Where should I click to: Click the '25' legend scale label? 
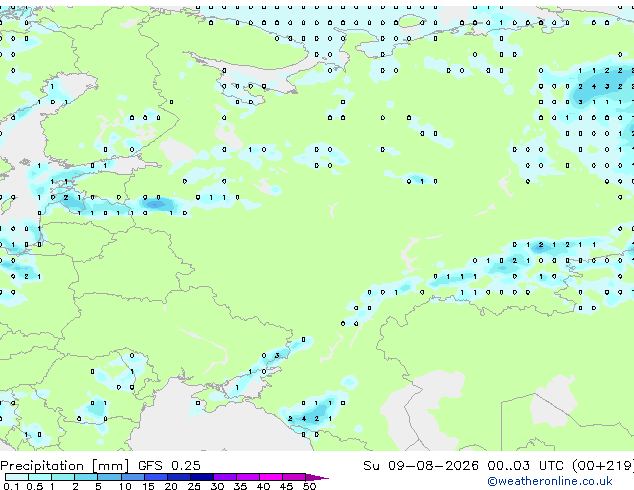(x=194, y=486)
